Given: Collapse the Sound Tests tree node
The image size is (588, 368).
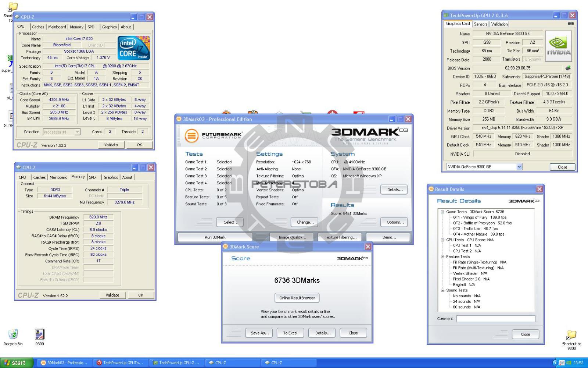Looking at the screenshot, I should [442, 290].
